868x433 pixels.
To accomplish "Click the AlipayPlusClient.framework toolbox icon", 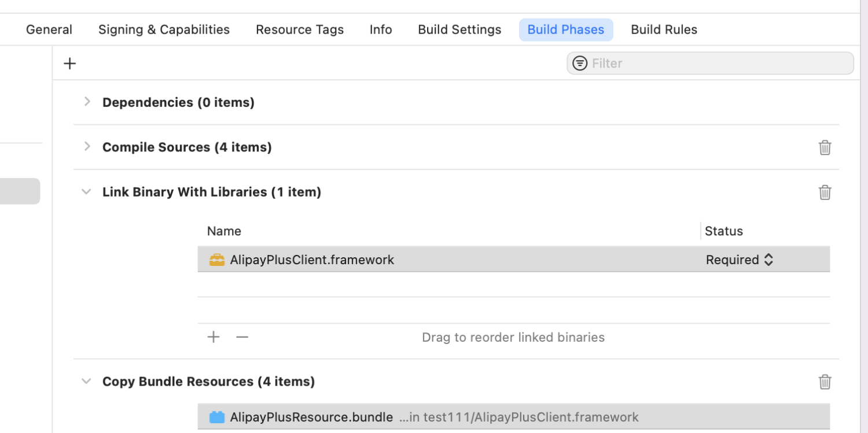I will 217,260.
